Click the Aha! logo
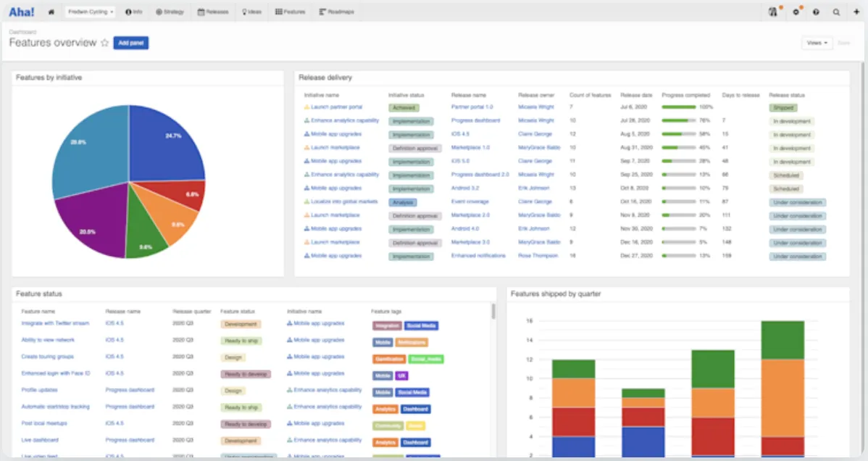 (22, 12)
